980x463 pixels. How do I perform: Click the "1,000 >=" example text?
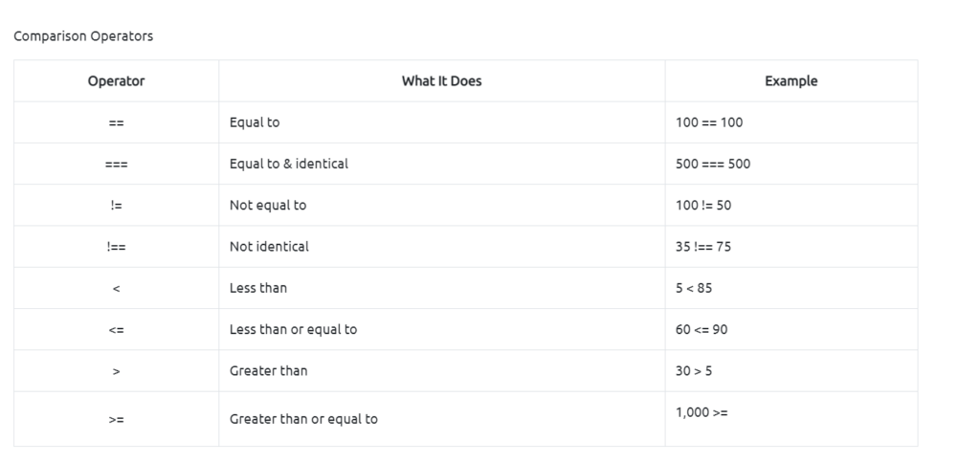pos(702,412)
